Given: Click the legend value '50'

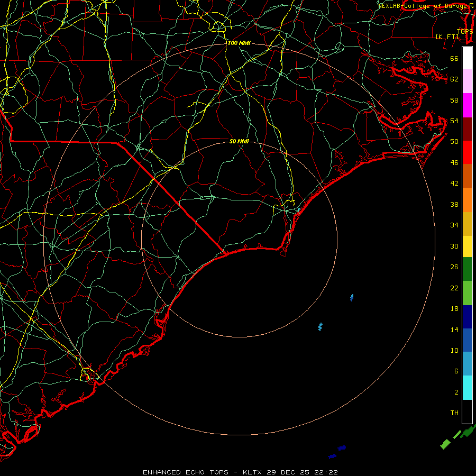Looking at the screenshot, I should (454, 142).
